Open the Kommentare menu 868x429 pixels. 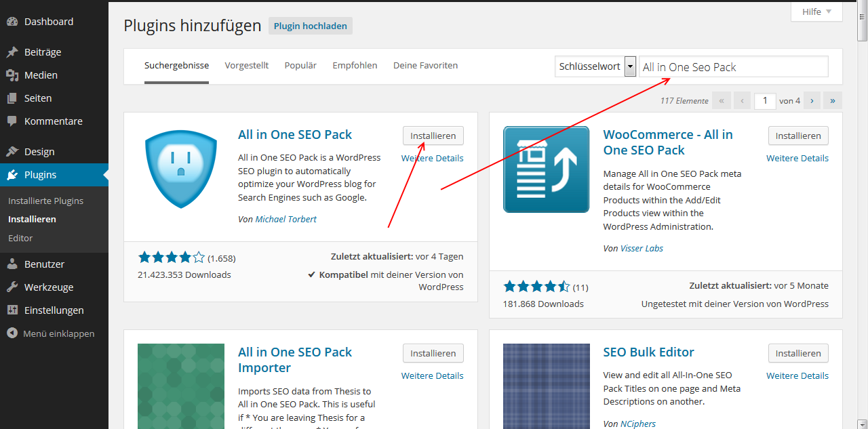click(54, 121)
